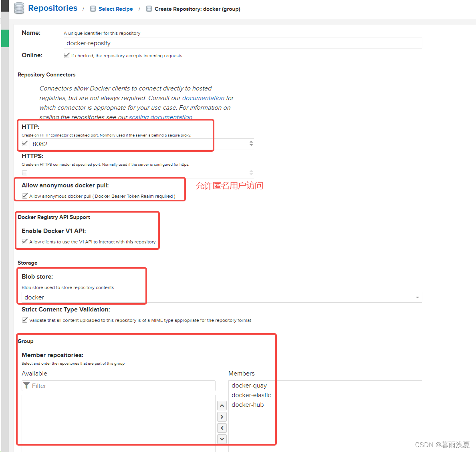Toggle Allow anonymous docker pull checkbox
Image resolution: width=476 pixels, height=452 pixels.
[25, 196]
